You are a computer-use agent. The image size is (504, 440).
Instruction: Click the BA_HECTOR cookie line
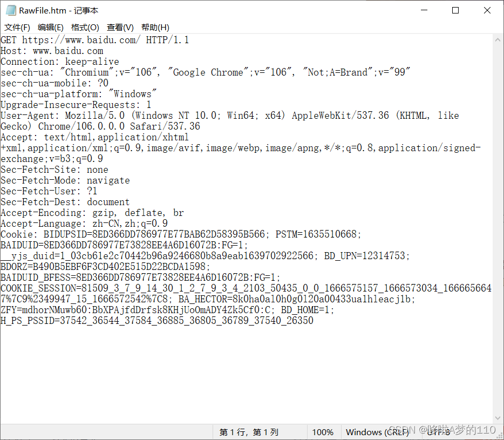pos(208,299)
